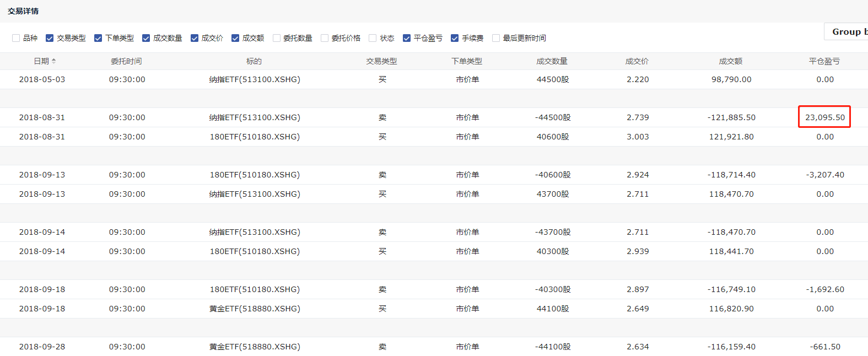Toggle the 成交数量 checkbox

(x=146, y=38)
